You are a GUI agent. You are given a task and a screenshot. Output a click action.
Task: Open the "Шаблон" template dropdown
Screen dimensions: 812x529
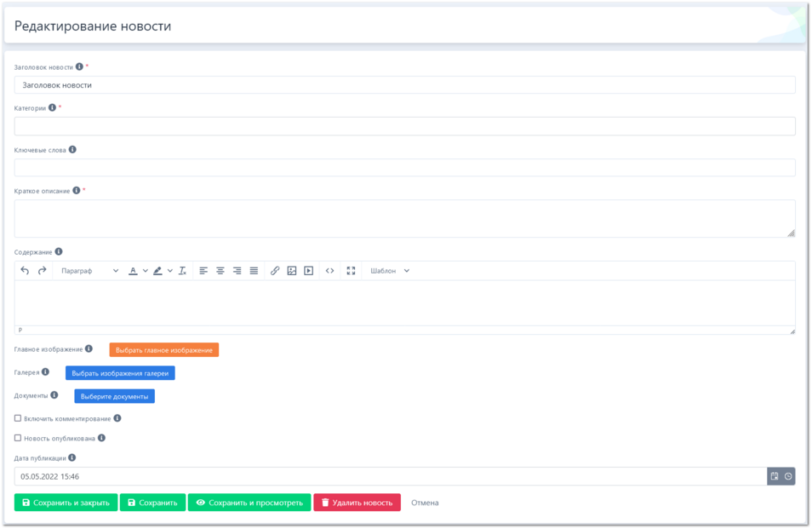coord(390,271)
